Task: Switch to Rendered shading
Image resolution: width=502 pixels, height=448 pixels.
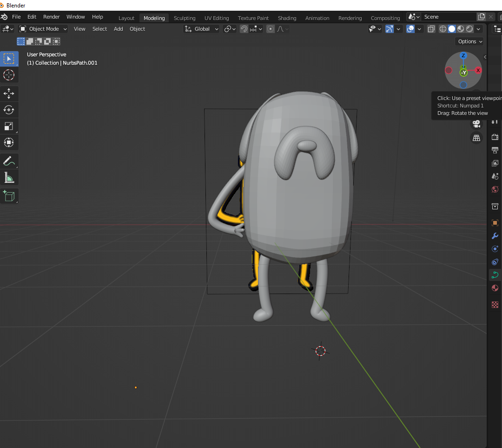Action: (469, 29)
